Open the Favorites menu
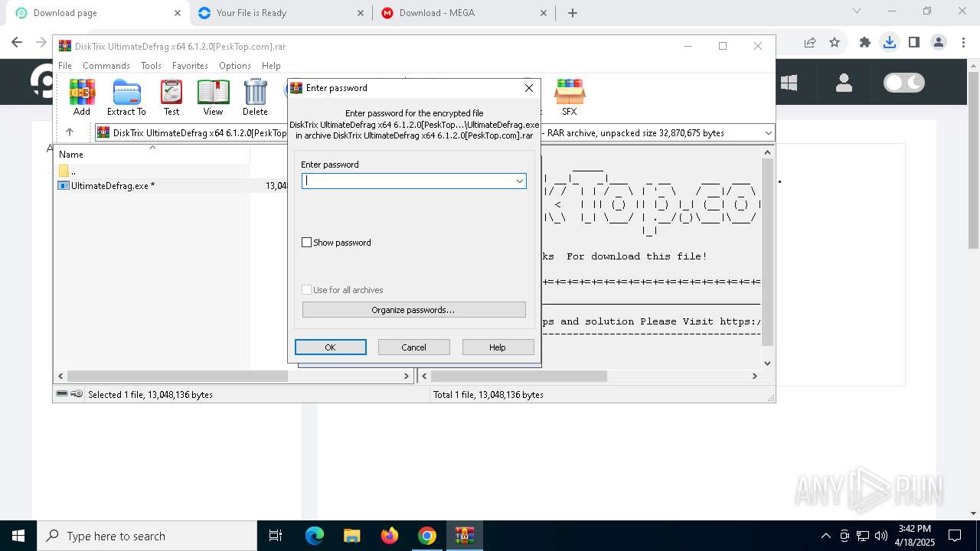 coord(190,66)
